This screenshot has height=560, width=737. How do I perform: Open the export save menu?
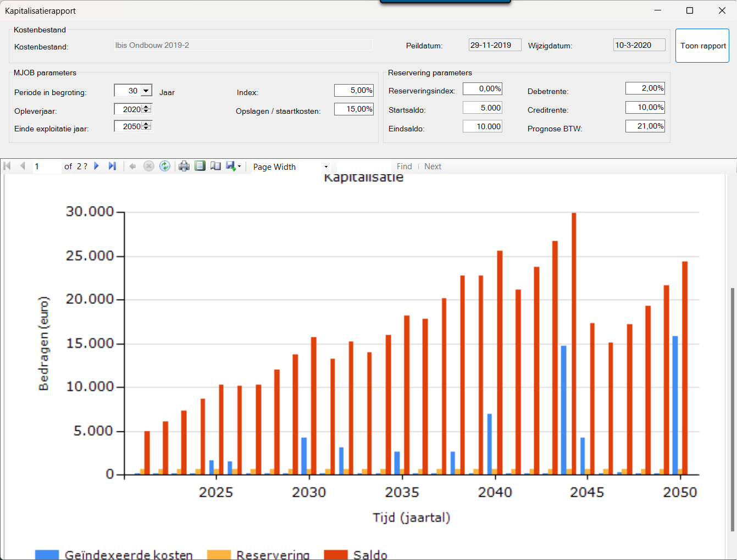pyautogui.click(x=234, y=166)
